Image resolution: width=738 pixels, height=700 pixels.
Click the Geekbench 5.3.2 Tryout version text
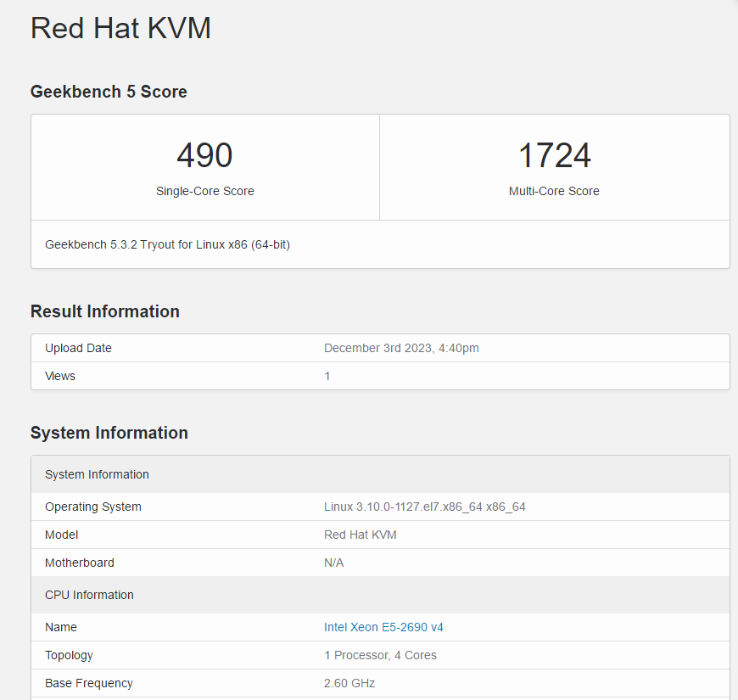click(x=168, y=245)
